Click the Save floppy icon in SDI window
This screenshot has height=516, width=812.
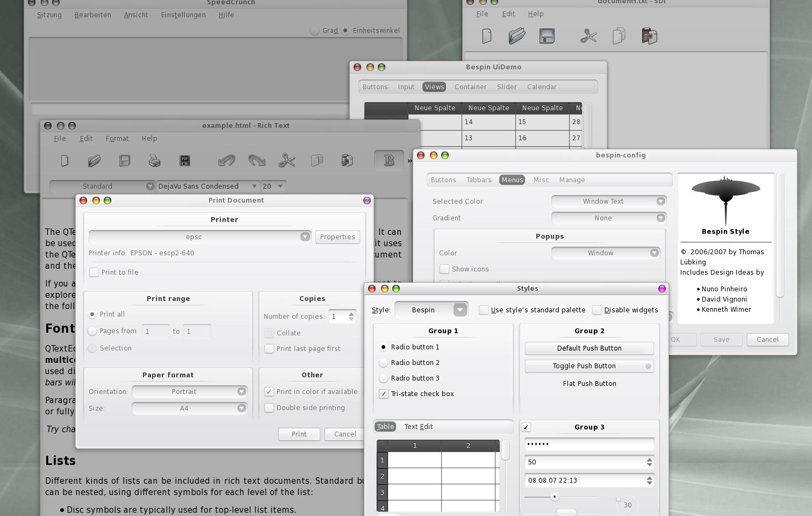tap(547, 36)
